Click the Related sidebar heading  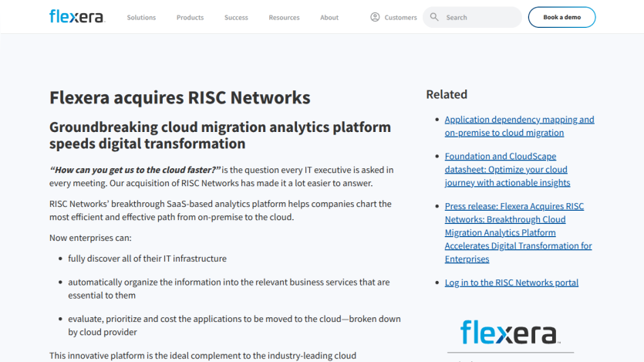click(447, 94)
